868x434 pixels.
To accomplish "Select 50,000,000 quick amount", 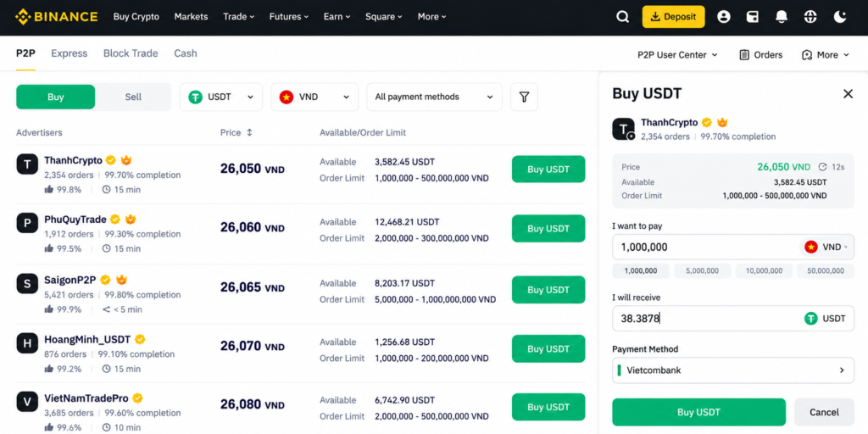I will (x=826, y=270).
